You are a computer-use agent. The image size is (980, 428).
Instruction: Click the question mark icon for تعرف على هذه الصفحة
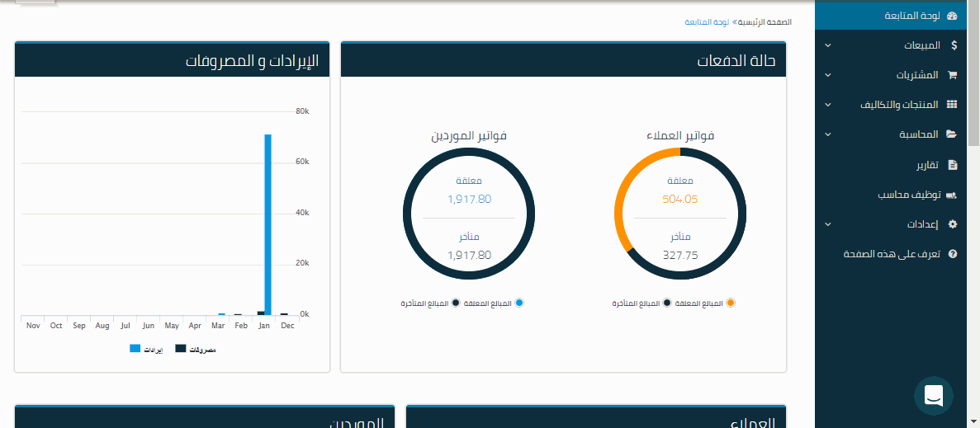[953, 254]
